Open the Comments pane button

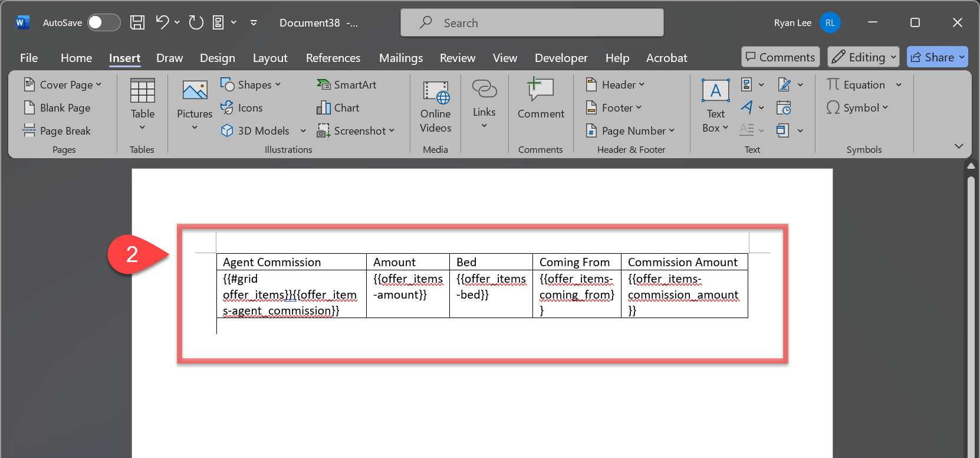(x=780, y=57)
